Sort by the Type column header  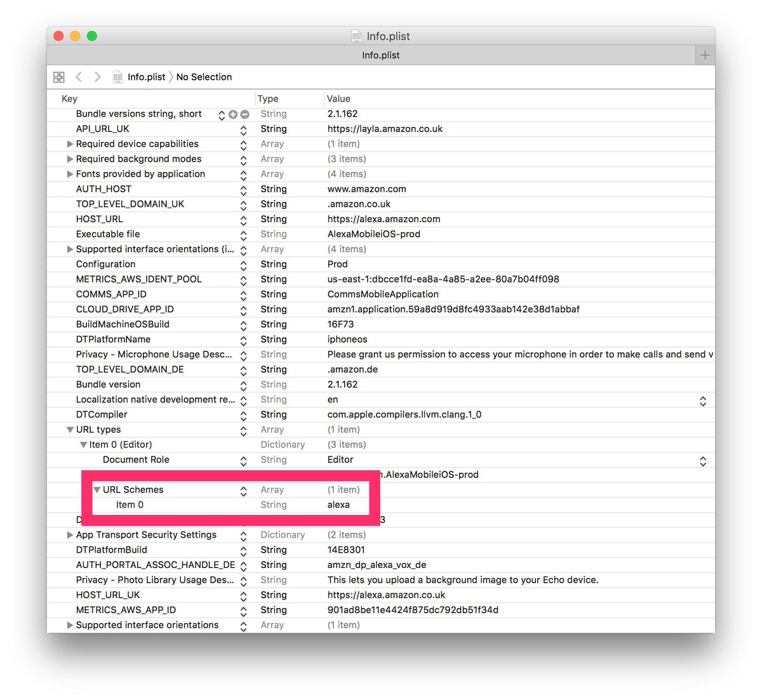(268, 99)
